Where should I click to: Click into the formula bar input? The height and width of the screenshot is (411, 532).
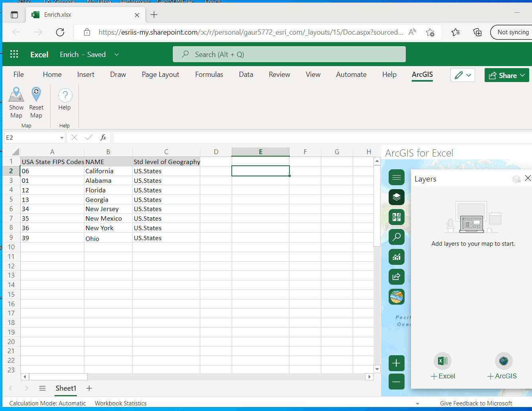point(322,137)
